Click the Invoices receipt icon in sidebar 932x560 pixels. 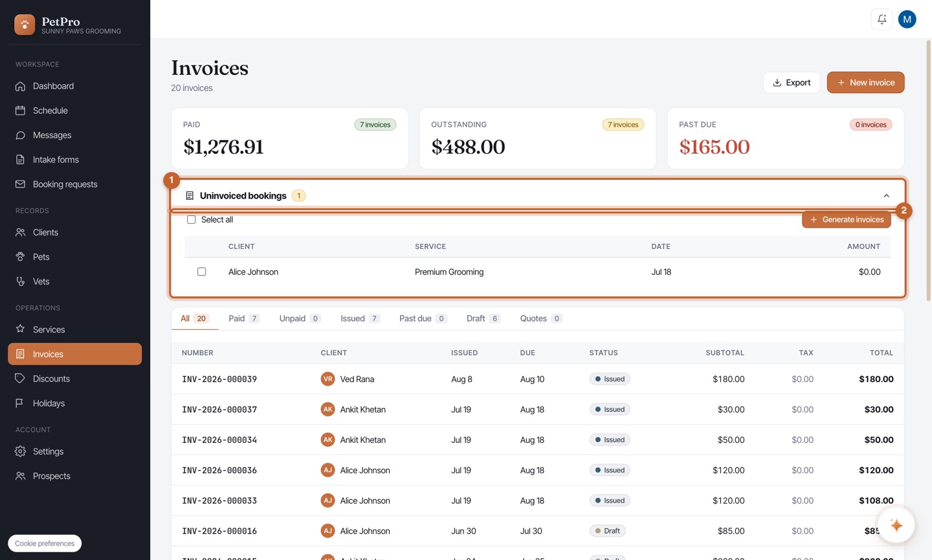pyautogui.click(x=20, y=354)
